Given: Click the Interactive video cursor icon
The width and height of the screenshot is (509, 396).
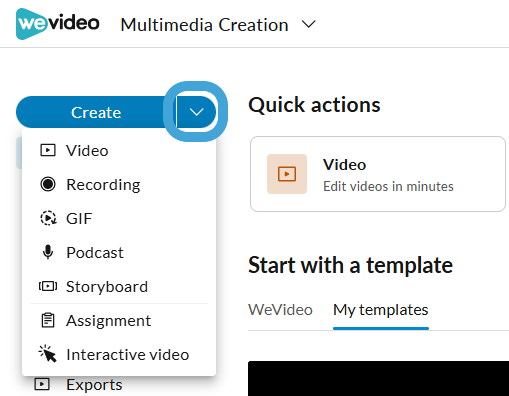Looking at the screenshot, I should tap(48, 354).
